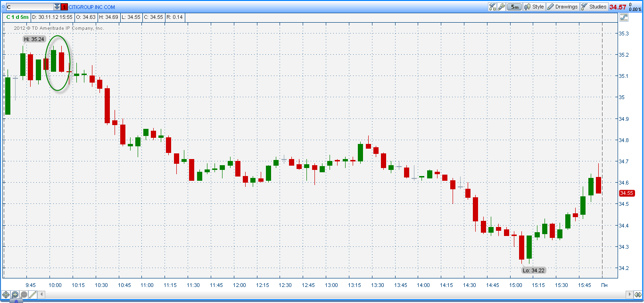The image size is (644, 303).
Task: Click the 'C 1 d 5m' chart label
Action: [17, 17]
